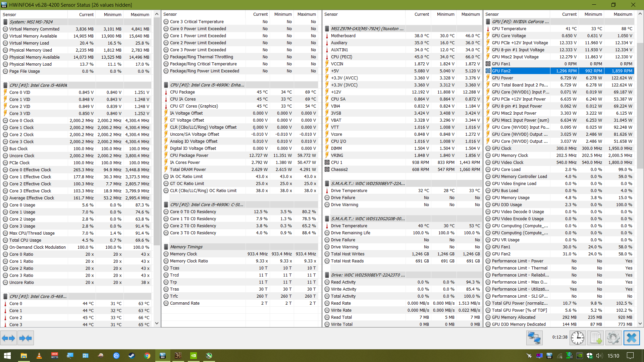Click the Maximum column header in first panel
The image size is (644, 362).
coord(140,14)
